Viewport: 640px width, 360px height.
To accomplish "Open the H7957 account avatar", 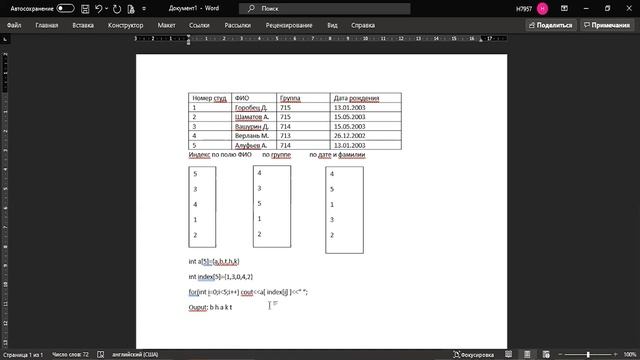I will click(542, 9).
